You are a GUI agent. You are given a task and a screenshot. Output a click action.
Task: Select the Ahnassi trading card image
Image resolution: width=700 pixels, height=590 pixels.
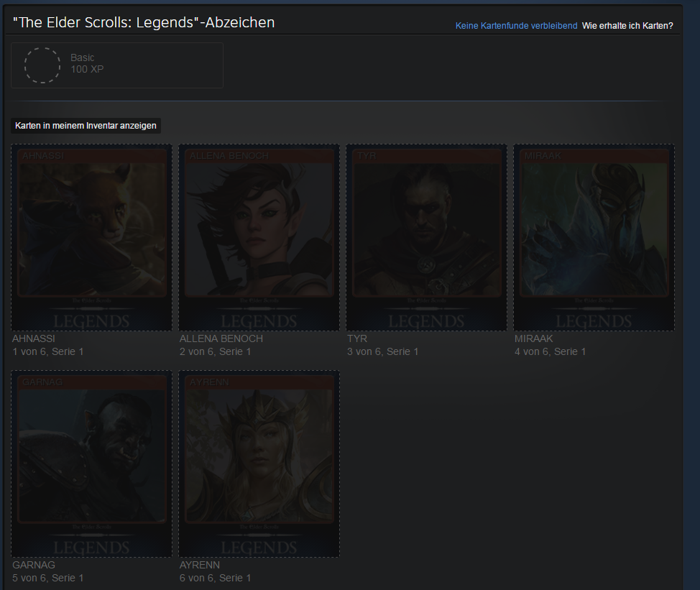click(91, 237)
